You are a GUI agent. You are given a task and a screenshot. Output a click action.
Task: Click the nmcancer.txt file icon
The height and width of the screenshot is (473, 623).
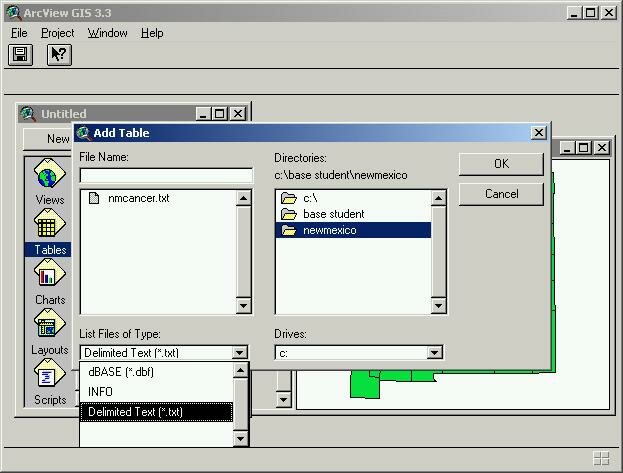[x=94, y=198]
